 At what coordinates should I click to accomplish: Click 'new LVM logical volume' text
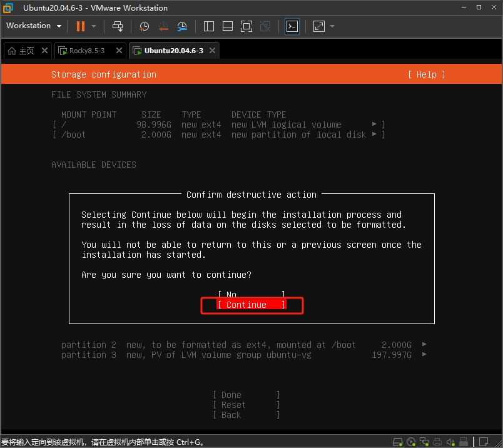(286, 125)
